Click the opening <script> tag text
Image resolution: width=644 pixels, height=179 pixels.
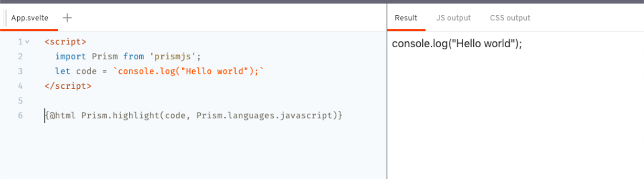(65, 42)
